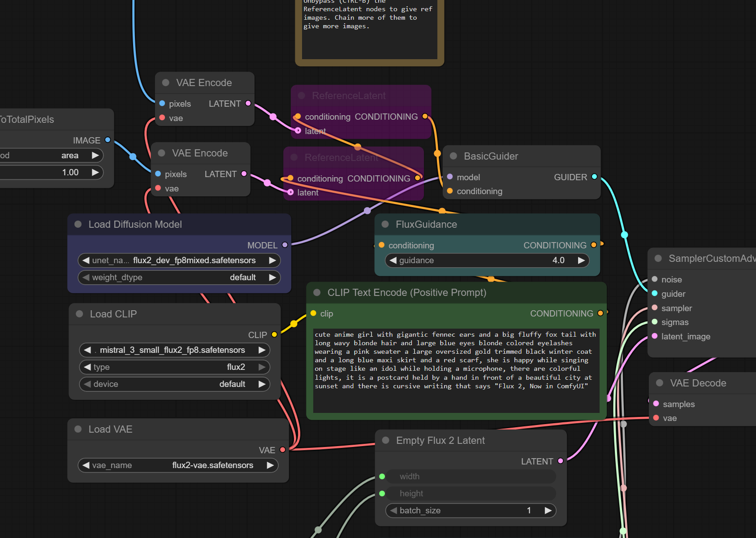756x538 pixels.
Task: Increase the FluxGuidance guidance value
Action: pos(581,260)
